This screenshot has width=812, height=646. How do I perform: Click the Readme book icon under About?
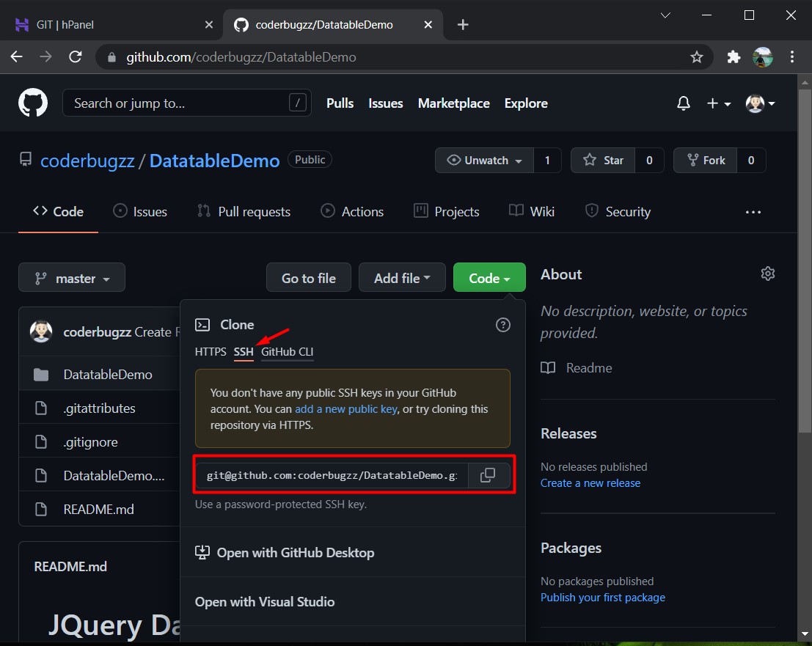coord(548,367)
